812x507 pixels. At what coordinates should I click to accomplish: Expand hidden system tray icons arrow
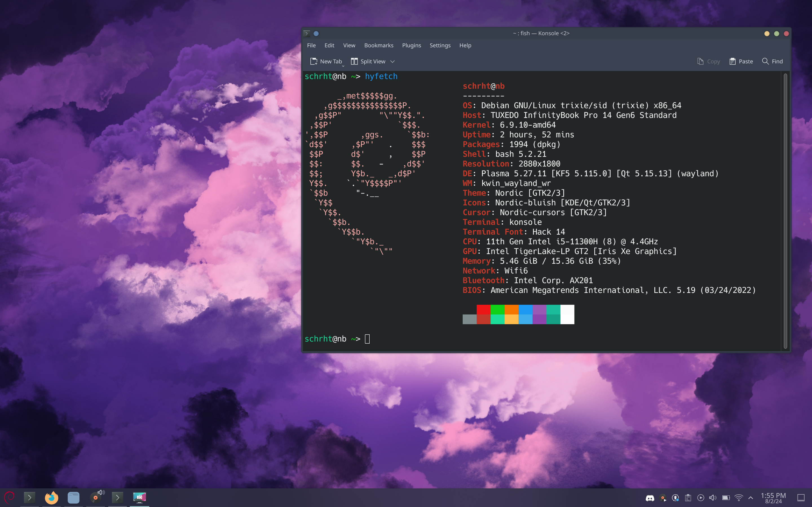pos(751,498)
